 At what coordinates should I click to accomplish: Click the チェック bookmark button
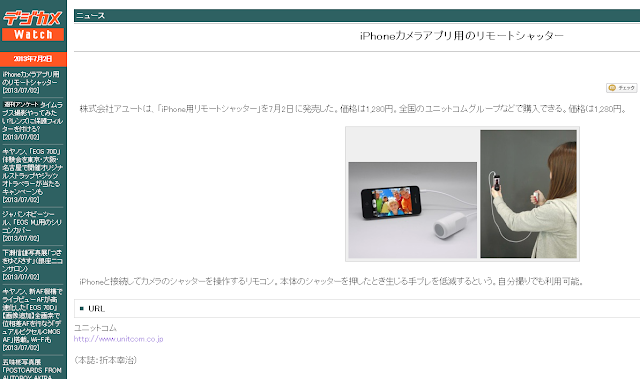(x=622, y=88)
